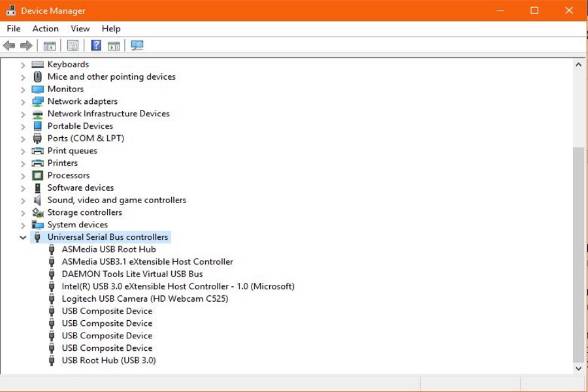Viewport: 588px width, 392px height.
Task: Click the Help question mark toolbar icon
Action: pyautogui.click(x=95, y=44)
